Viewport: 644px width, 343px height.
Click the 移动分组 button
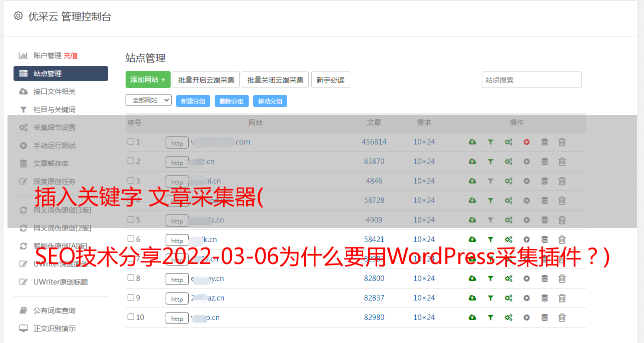[x=270, y=101]
